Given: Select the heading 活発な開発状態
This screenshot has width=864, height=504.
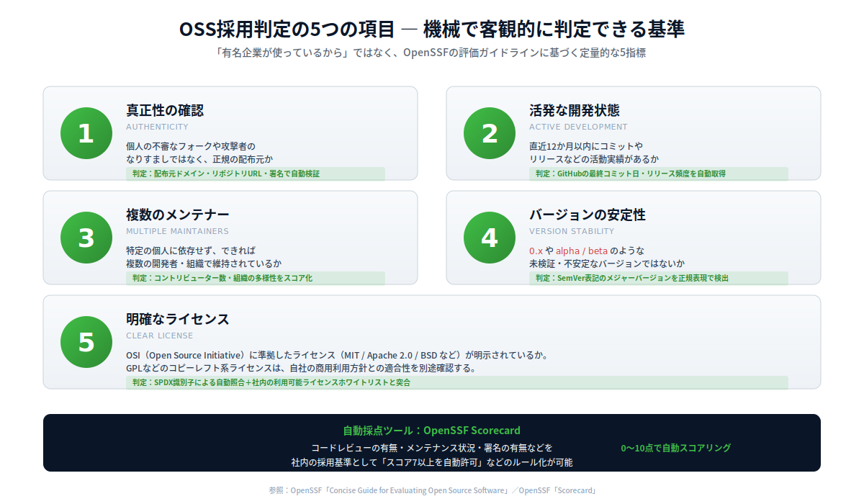Looking at the screenshot, I should [x=575, y=110].
